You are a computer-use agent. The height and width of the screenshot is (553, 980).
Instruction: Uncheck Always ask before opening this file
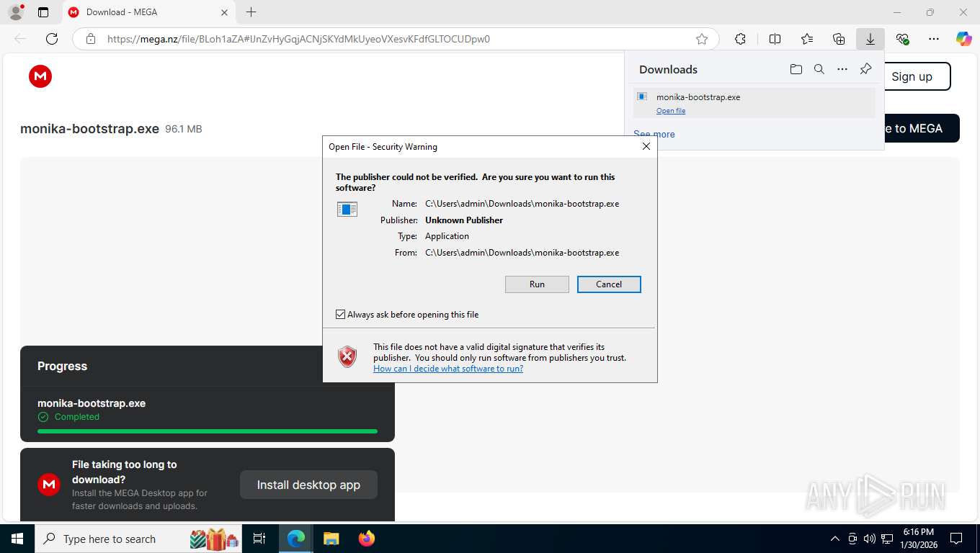pos(340,315)
